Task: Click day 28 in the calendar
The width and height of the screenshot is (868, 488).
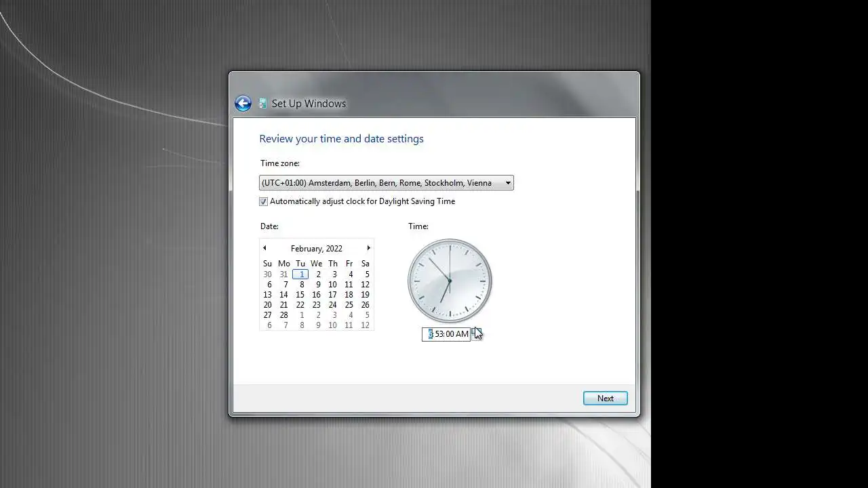Action: coord(284,315)
